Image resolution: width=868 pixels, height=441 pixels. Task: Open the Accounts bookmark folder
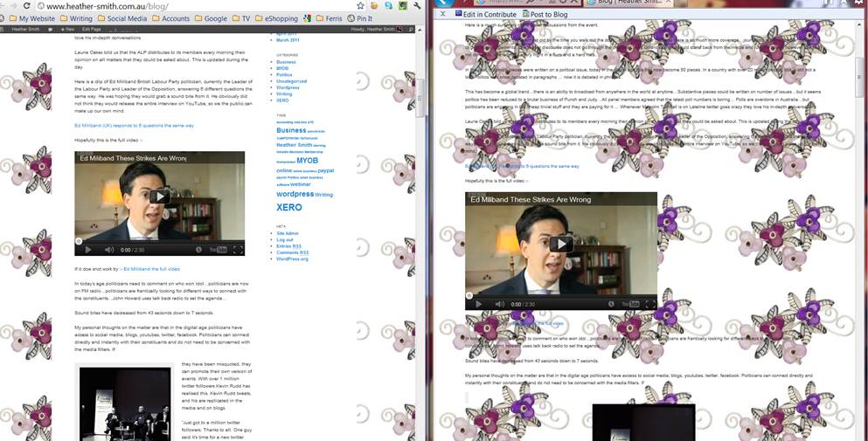point(171,18)
